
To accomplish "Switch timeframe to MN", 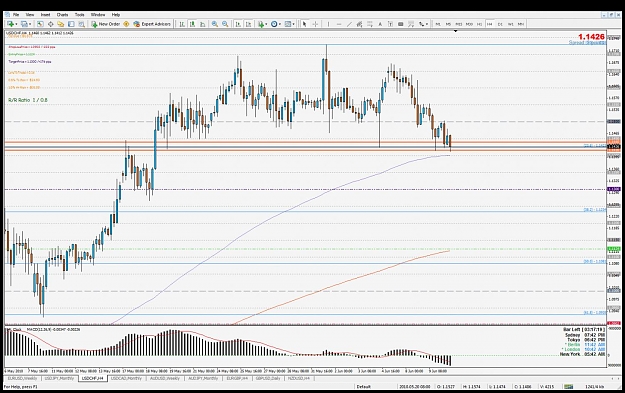I will click(x=521, y=24).
